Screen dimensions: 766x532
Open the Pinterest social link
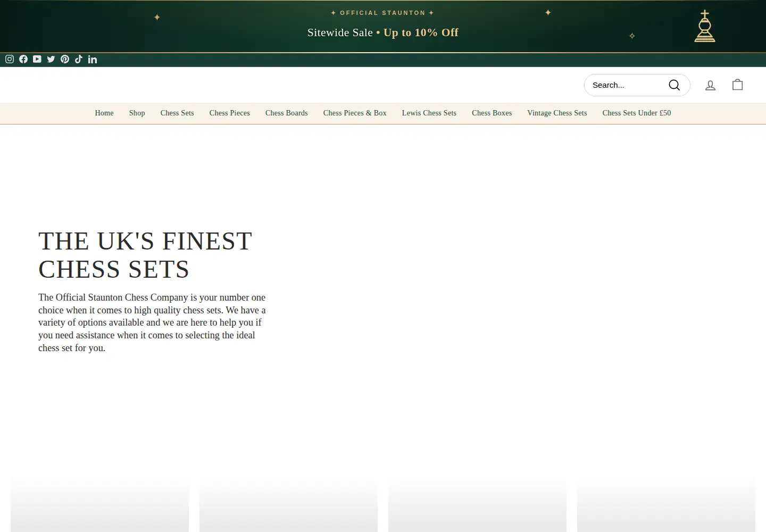pos(65,59)
